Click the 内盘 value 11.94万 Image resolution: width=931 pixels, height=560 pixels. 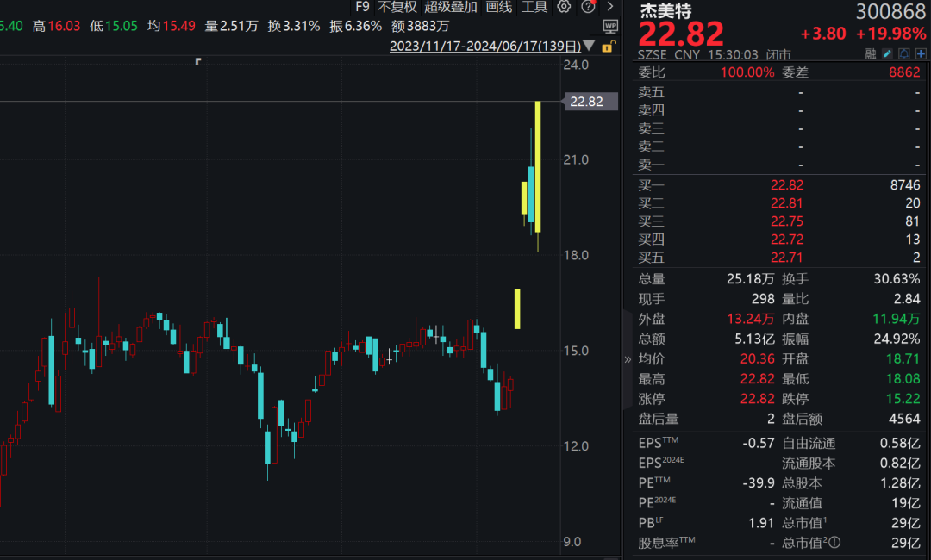(897, 319)
